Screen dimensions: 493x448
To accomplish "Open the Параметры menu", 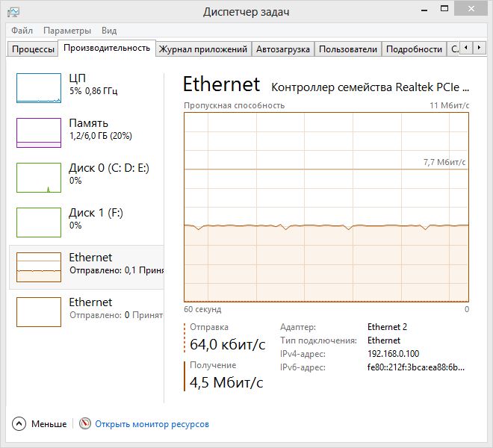I will [x=67, y=31].
